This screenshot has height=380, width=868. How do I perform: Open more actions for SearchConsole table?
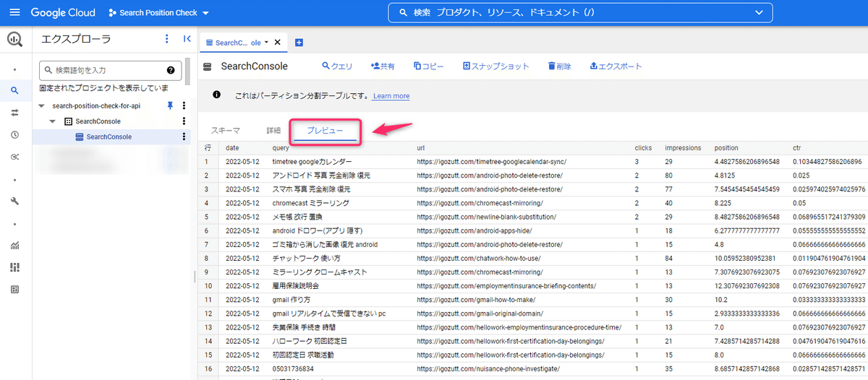pos(184,137)
